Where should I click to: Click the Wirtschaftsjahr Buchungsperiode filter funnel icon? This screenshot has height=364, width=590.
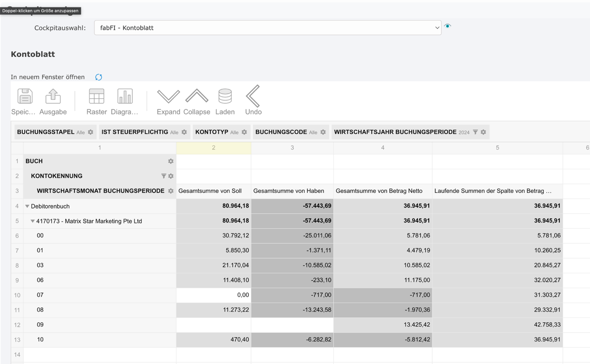(475, 132)
